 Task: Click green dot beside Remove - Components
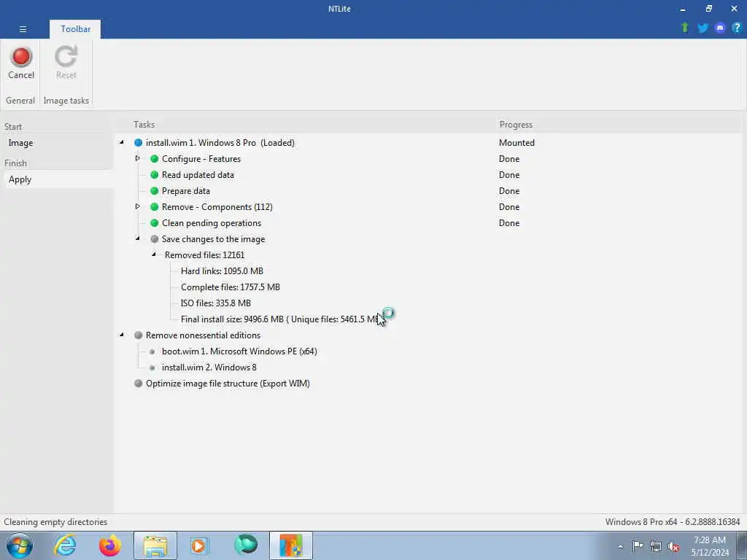pyautogui.click(x=155, y=206)
